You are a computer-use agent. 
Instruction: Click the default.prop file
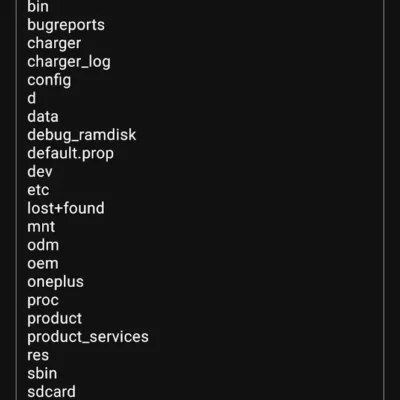(x=70, y=154)
